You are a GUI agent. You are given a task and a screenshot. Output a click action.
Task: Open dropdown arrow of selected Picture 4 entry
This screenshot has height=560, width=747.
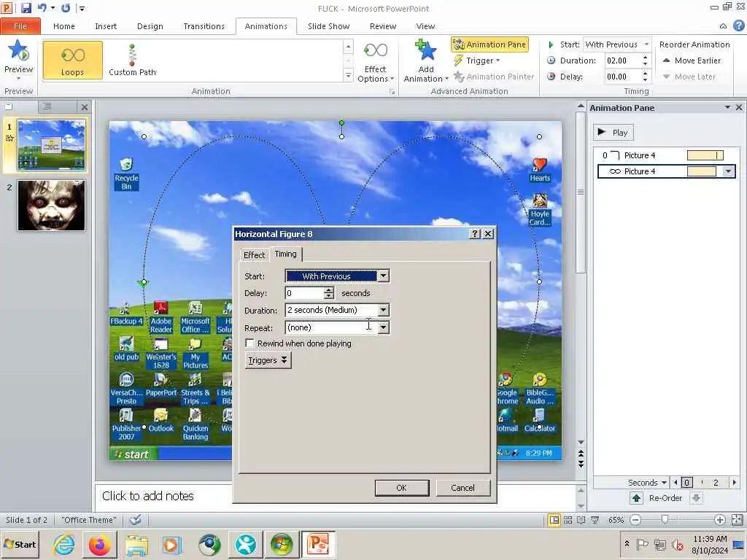pyautogui.click(x=728, y=171)
